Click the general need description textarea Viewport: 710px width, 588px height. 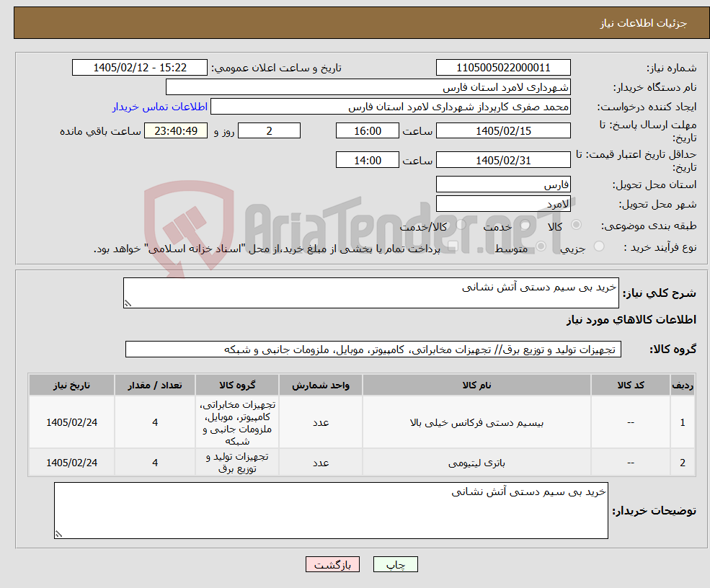370,293
